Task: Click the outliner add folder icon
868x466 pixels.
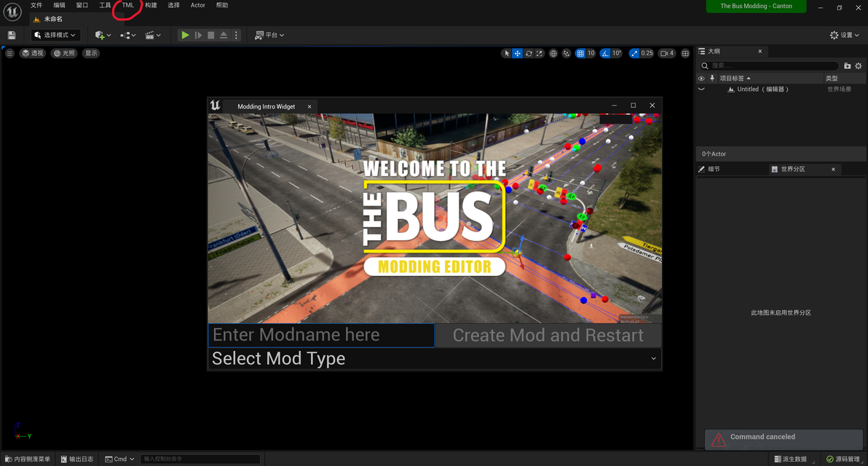Action: [847, 66]
